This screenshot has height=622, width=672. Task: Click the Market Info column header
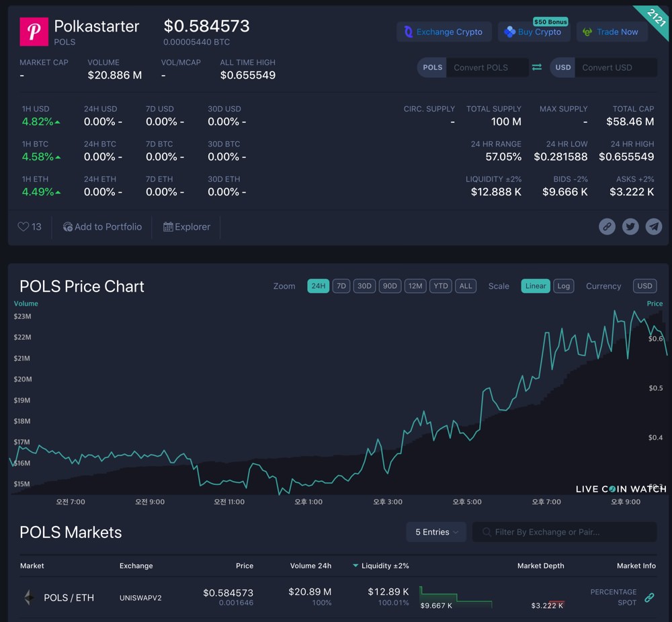coord(636,566)
